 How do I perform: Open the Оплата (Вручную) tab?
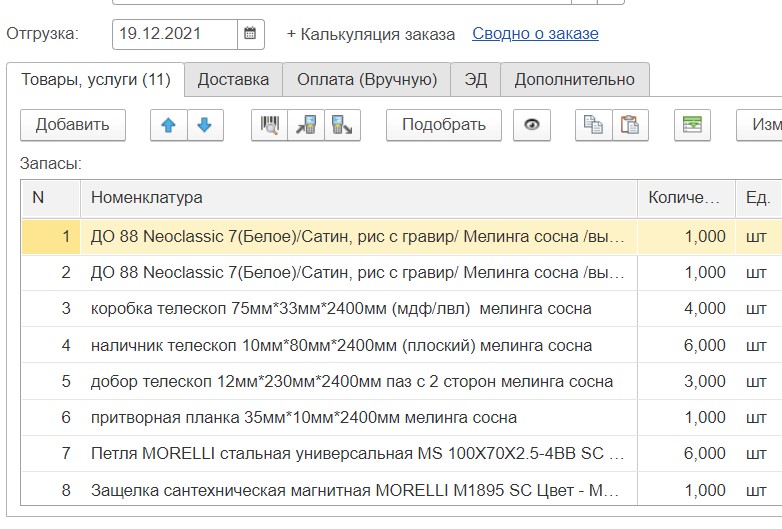click(367, 80)
